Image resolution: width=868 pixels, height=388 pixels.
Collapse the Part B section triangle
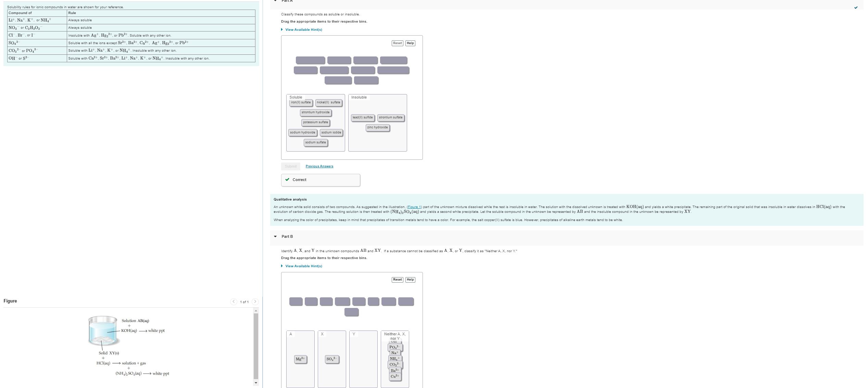click(x=275, y=236)
